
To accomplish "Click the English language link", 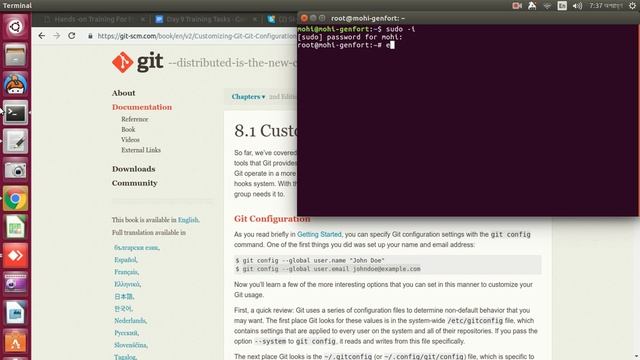I will click(x=188, y=220).
